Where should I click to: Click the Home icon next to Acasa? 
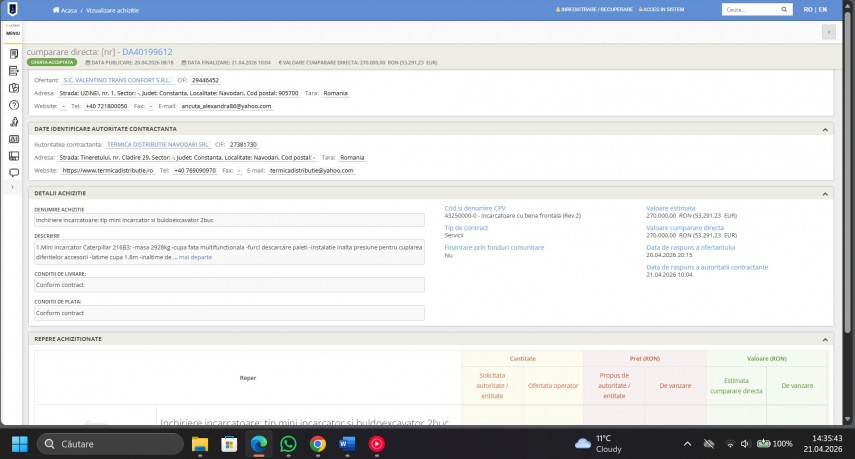56,10
